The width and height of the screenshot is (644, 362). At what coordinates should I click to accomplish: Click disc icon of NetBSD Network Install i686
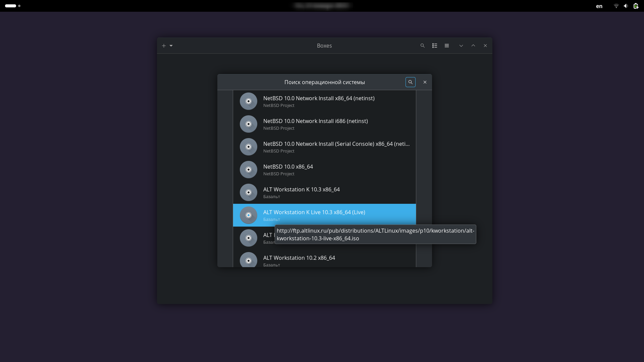249,124
